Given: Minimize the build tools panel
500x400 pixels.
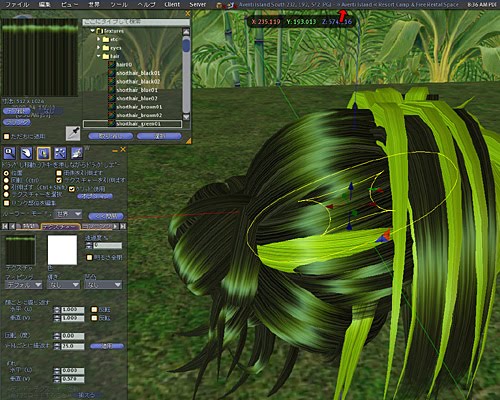Looking at the screenshot, I should point(115,151).
